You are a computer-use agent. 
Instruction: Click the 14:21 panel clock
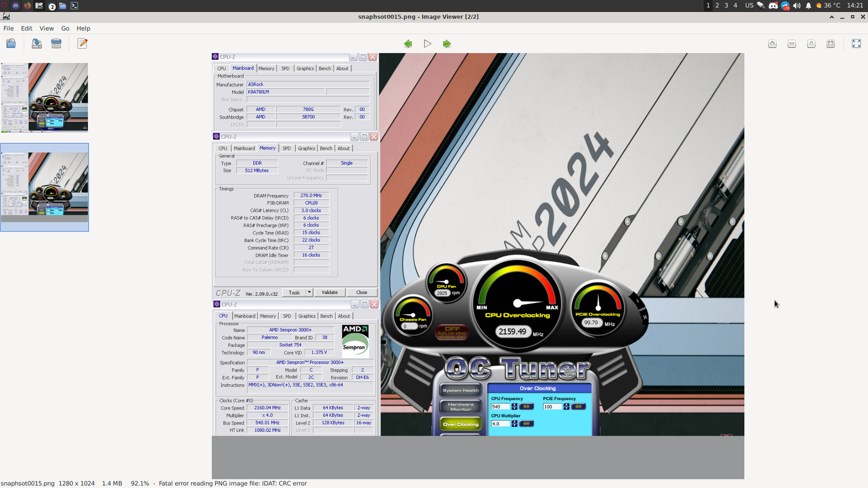tap(855, 5)
